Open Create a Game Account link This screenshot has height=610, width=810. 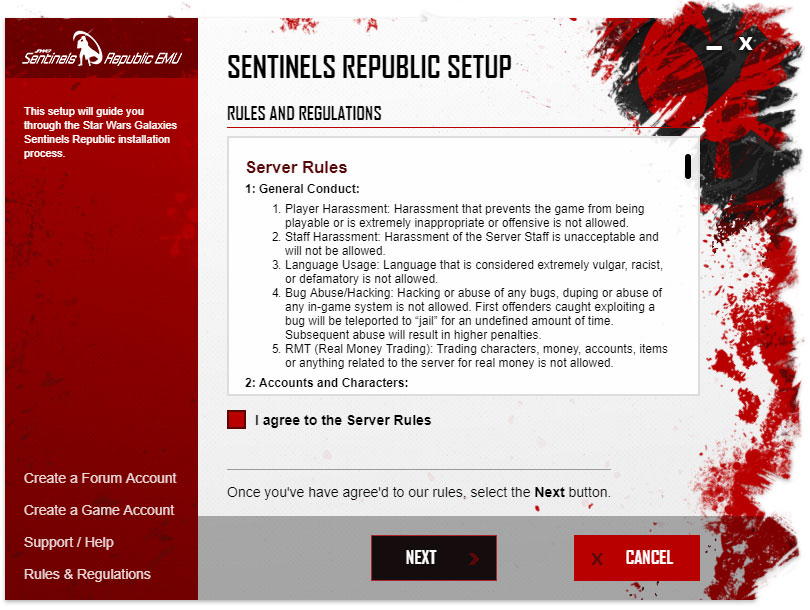[99, 510]
